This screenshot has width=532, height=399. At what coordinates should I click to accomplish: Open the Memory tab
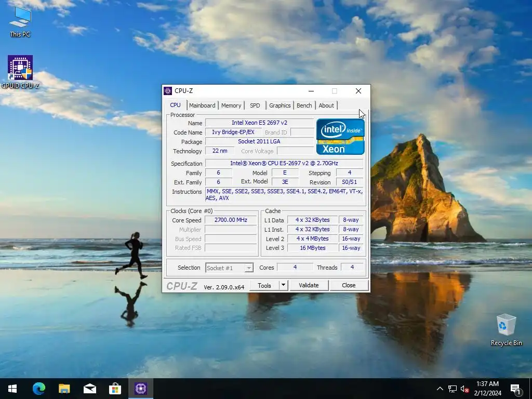(231, 105)
